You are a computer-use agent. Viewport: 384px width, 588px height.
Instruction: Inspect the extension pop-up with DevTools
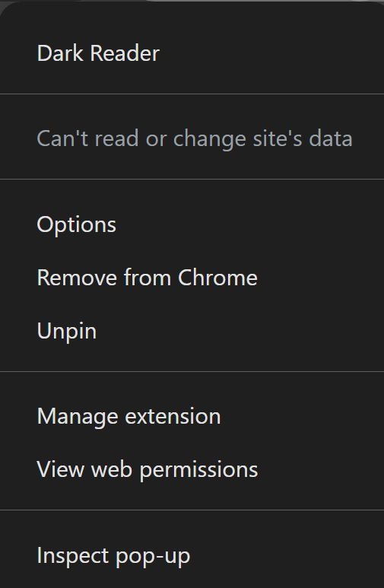pos(192,555)
